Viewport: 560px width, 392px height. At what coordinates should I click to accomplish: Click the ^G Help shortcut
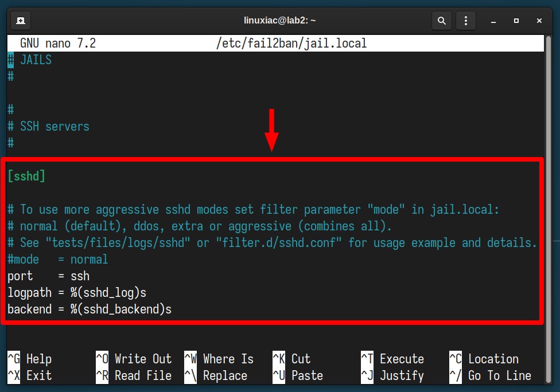30,359
